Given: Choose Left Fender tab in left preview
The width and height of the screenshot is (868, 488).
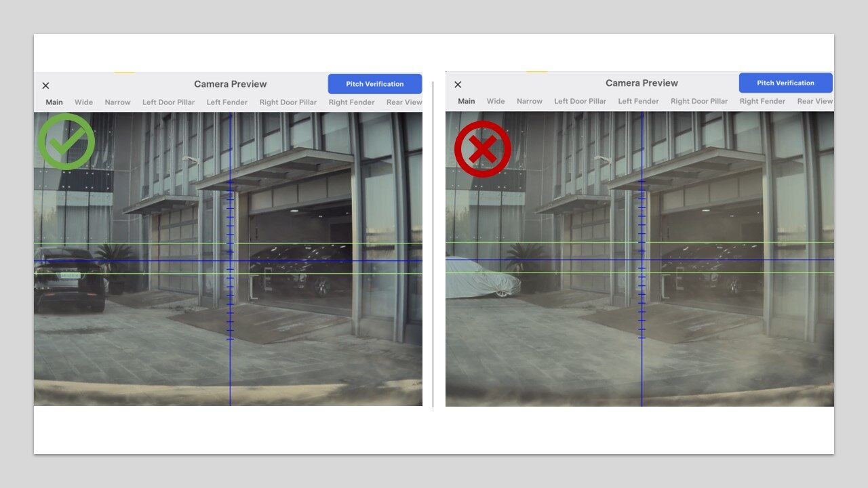Looking at the screenshot, I should pyautogui.click(x=227, y=102).
